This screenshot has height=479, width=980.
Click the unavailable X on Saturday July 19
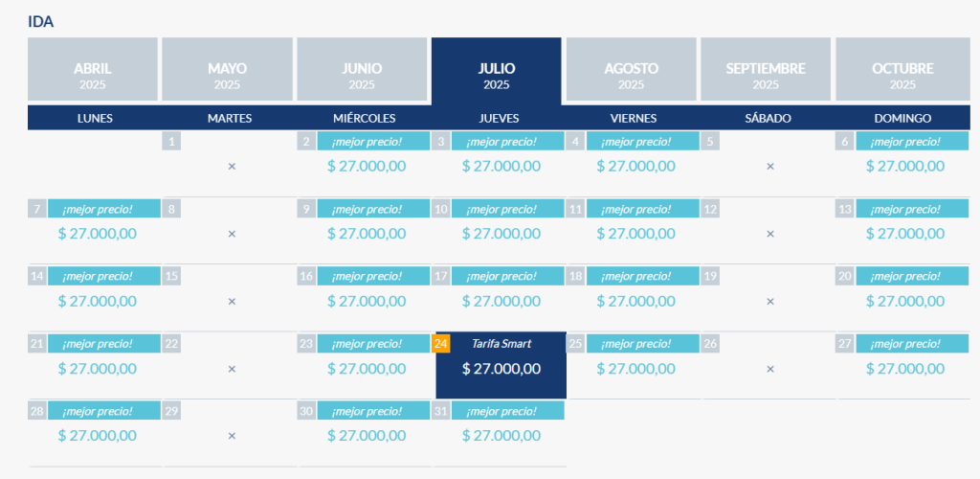click(x=770, y=301)
